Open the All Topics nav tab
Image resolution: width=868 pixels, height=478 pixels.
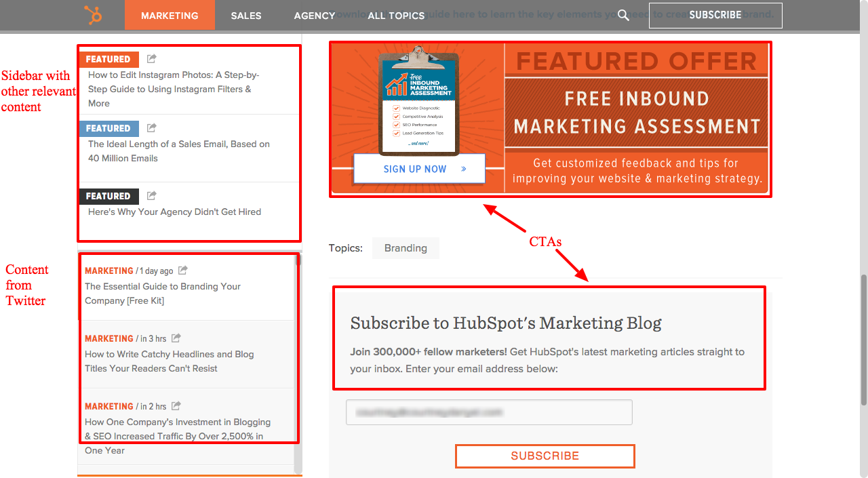point(396,15)
